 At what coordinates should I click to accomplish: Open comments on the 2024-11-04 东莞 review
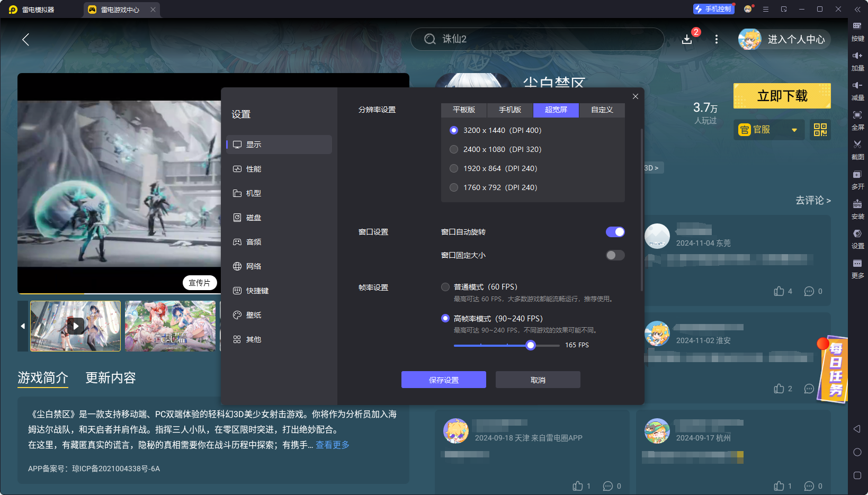pos(809,291)
